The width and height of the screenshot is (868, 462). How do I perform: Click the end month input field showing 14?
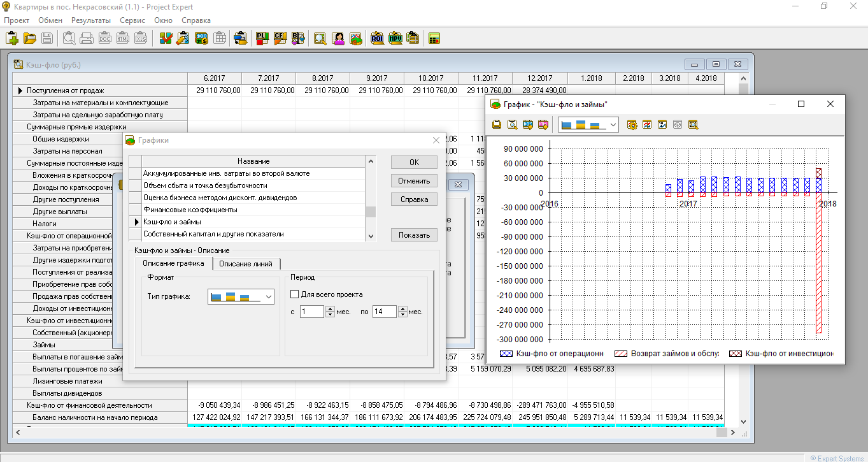tap(385, 312)
